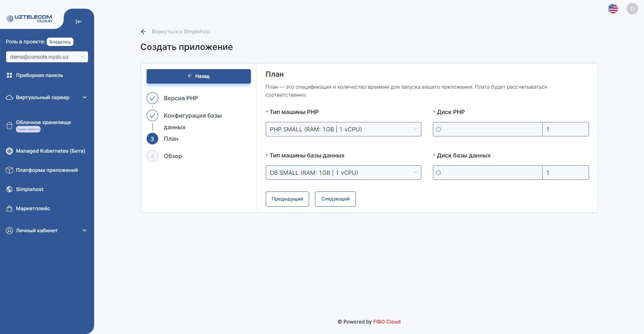Select the Simplehost globe icon in sidebar
The image size is (644, 334).
[9, 189]
